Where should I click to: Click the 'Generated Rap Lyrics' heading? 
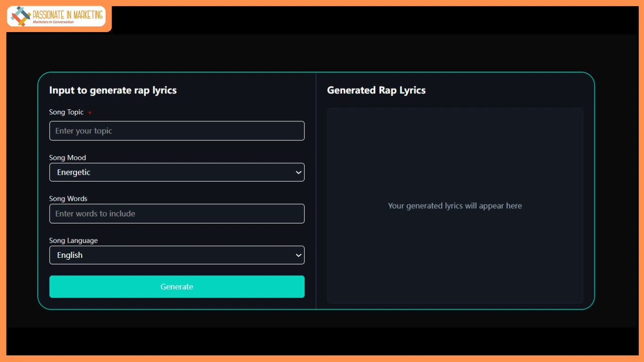click(x=376, y=90)
